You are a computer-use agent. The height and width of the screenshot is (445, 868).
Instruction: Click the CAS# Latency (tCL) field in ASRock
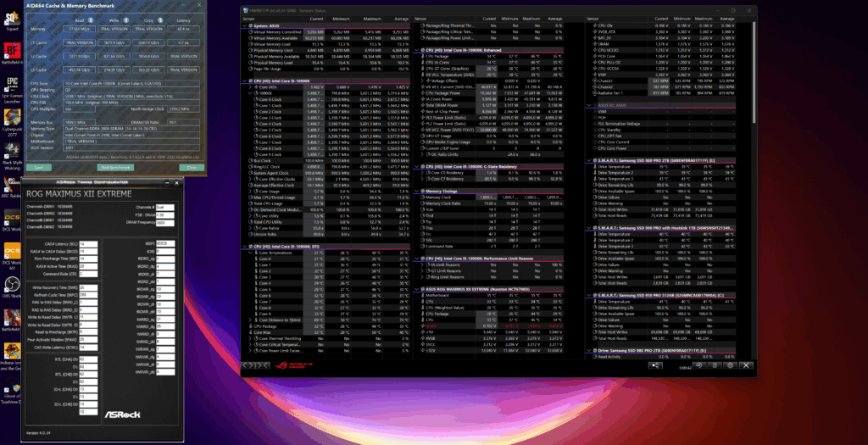(x=88, y=243)
